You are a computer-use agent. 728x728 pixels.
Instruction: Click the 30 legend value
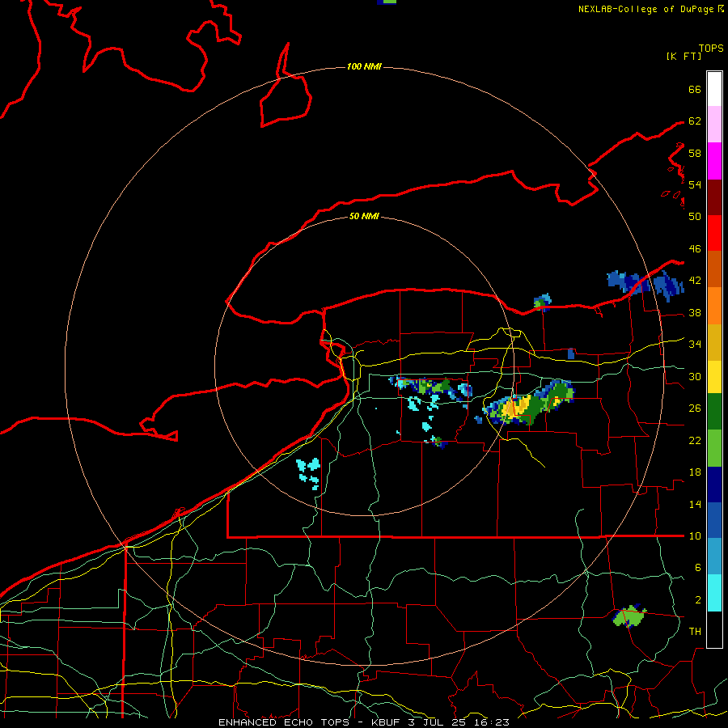coord(695,376)
